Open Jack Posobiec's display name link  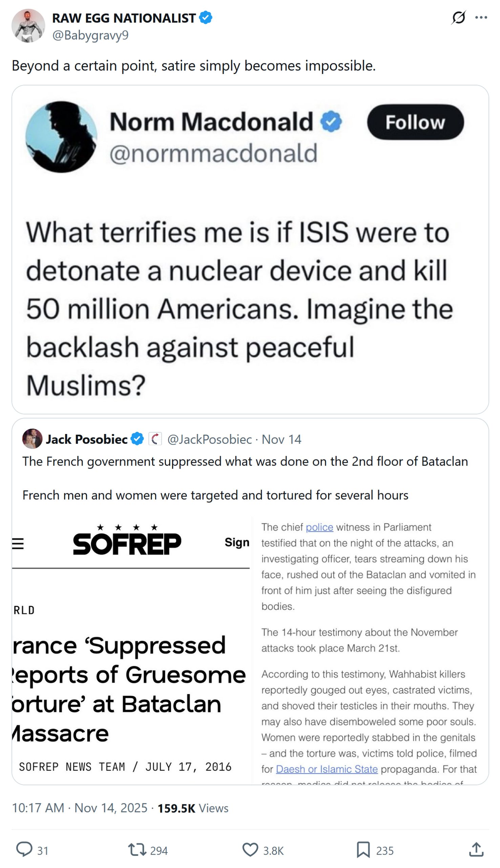point(86,439)
